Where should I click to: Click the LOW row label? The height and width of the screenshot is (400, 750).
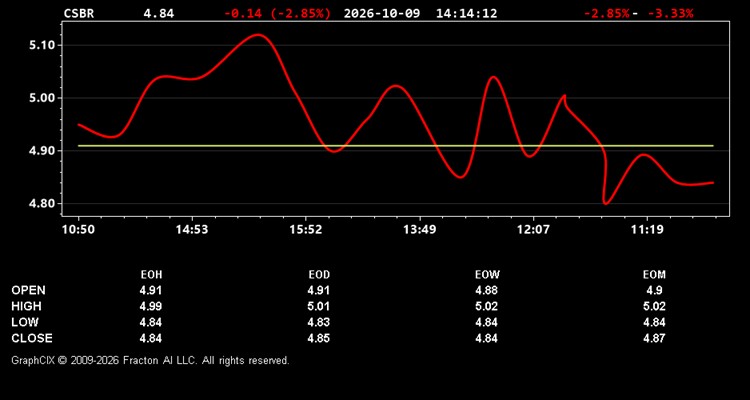coord(25,322)
